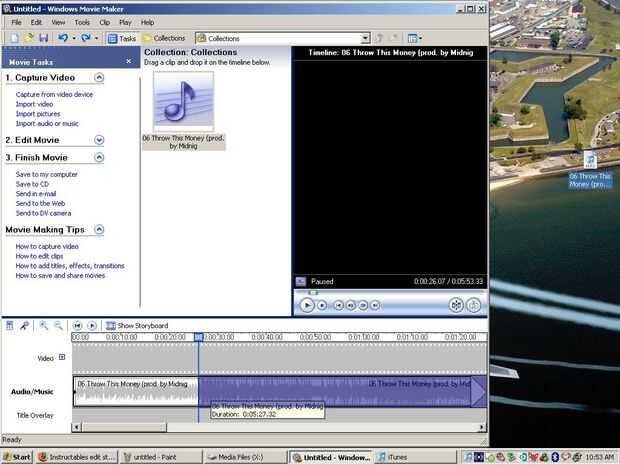Click the timeline scrollbar left arrow

pos(76,427)
